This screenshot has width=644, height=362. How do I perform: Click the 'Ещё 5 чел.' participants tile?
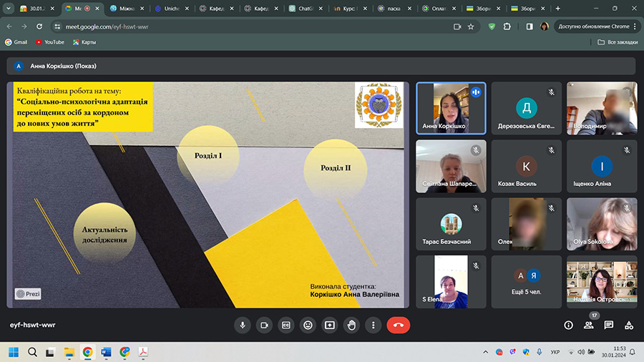(527, 282)
